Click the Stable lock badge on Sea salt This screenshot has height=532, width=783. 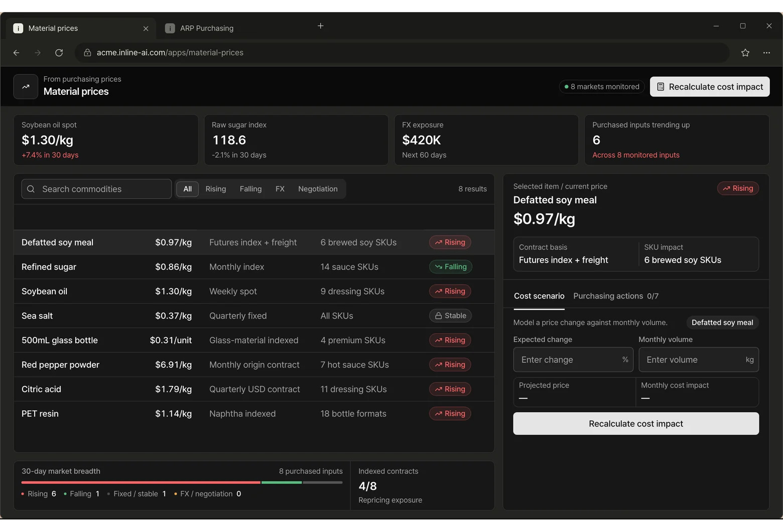point(451,316)
